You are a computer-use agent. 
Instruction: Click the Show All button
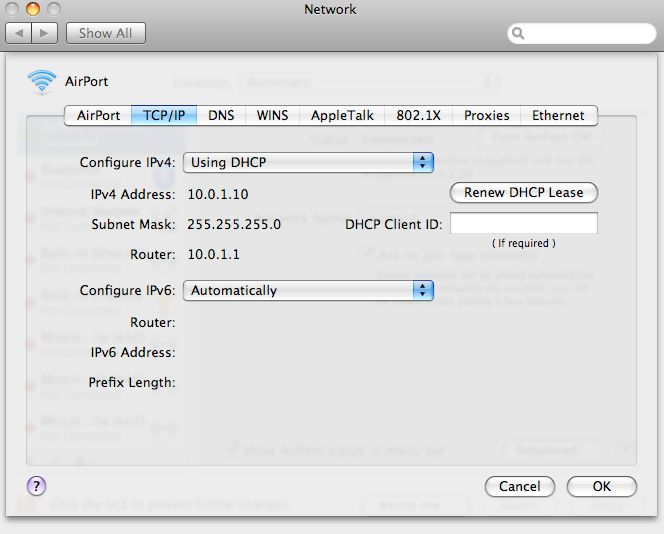pyautogui.click(x=105, y=33)
